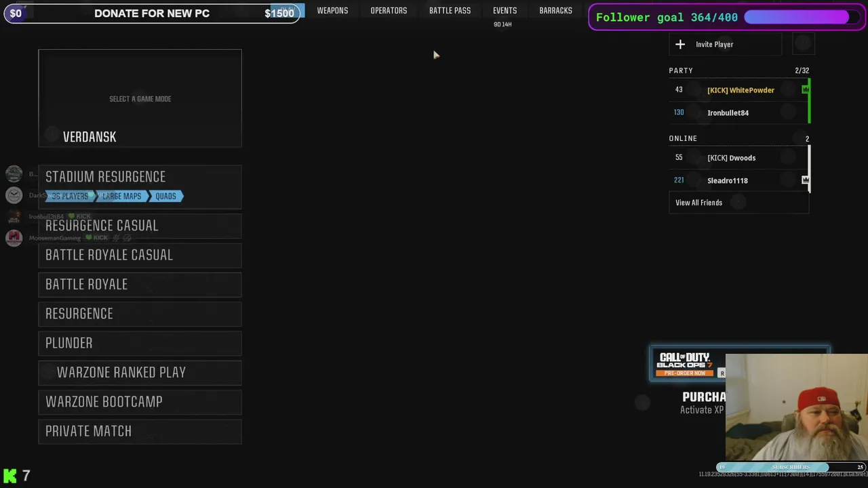Click the crown icon on the Sleadro1118 row
868x488 pixels.
[x=805, y=180]
